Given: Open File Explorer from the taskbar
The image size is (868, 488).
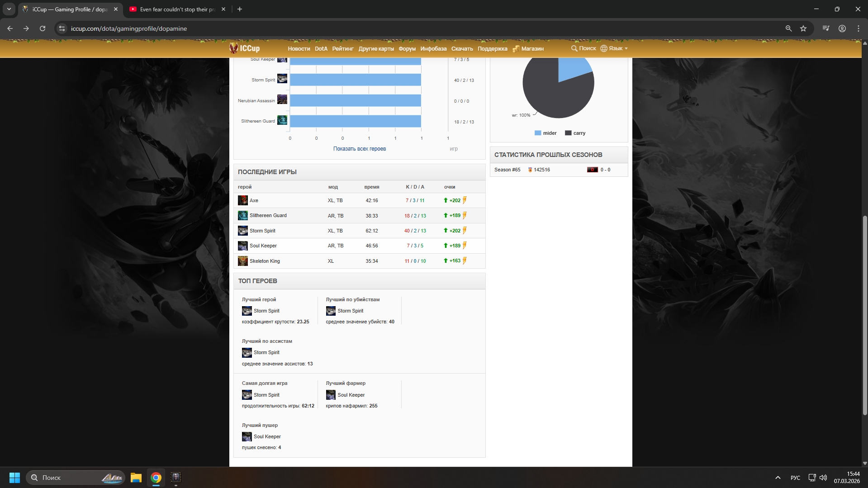Looking at the screenshot, I should 136,478.
